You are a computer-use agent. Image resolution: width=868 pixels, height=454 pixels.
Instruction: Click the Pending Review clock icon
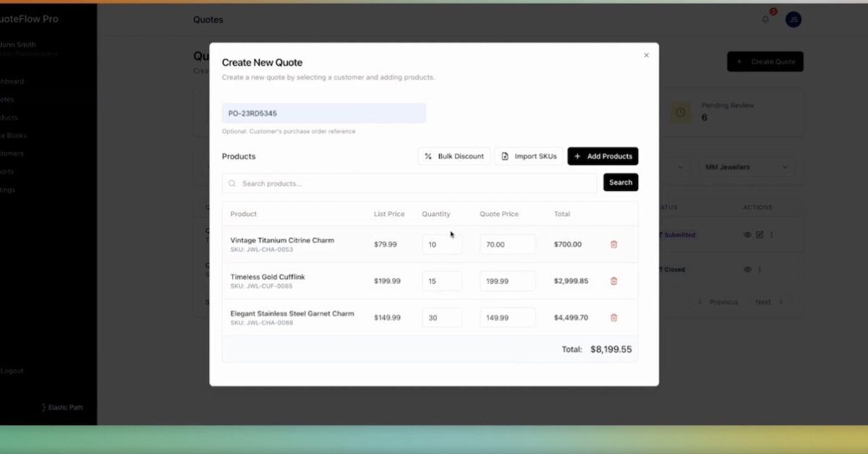tap(680, 112)
